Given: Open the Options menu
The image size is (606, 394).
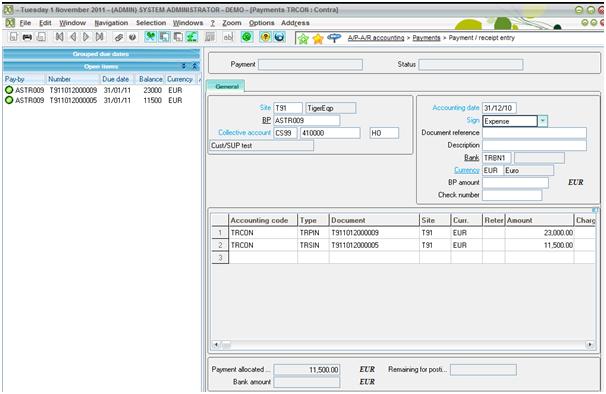Looking at the screenshot, I should coord(262,23).
